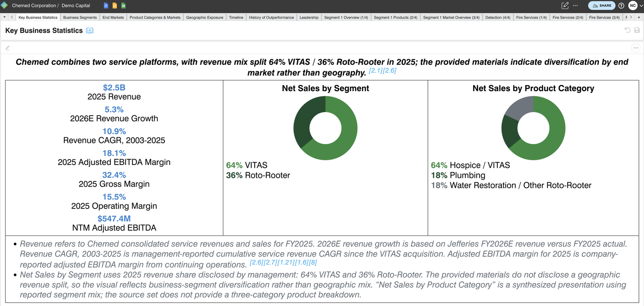Open the Geographic Exposure tab

tap(205, 18)
